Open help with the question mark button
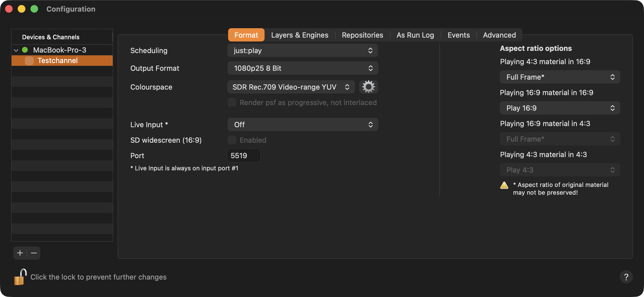 coord(626,277)
